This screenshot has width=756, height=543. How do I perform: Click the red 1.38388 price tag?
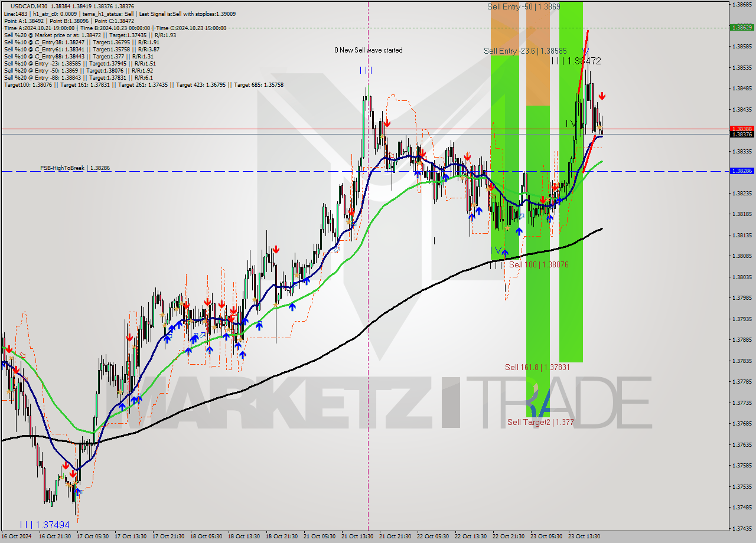[x=742, y=129]
